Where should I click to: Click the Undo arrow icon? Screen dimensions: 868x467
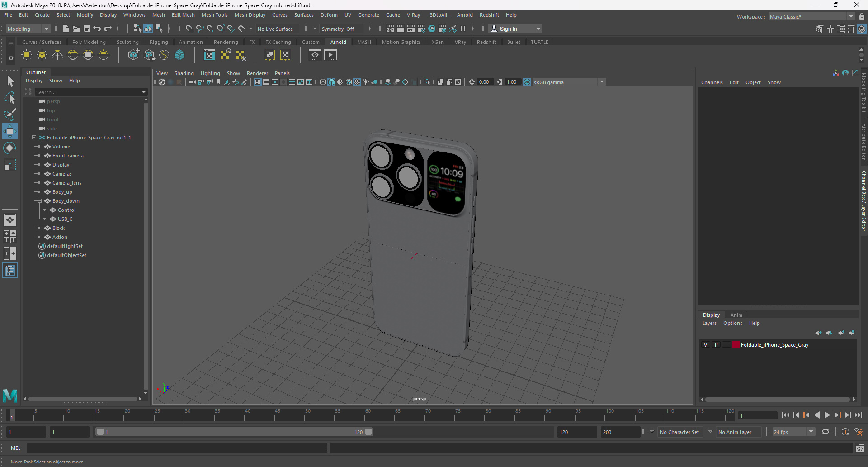click(x=97, y=29)
